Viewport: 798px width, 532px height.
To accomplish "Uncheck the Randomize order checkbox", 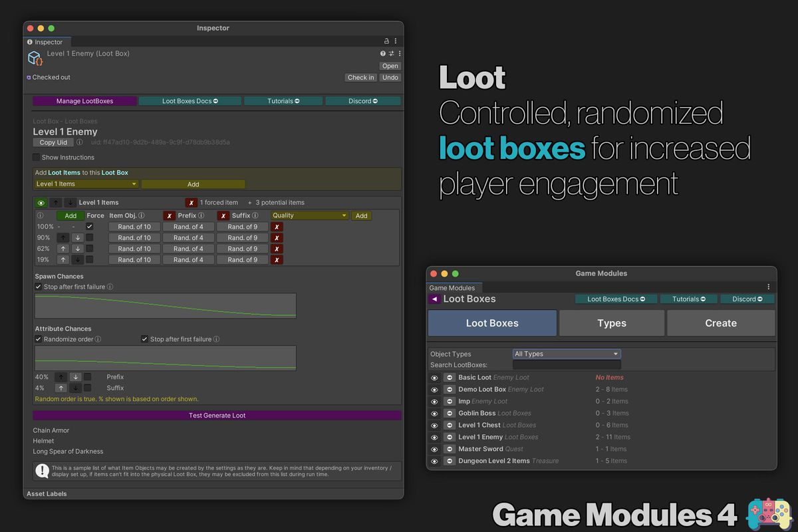I will (x=38, y=339).
